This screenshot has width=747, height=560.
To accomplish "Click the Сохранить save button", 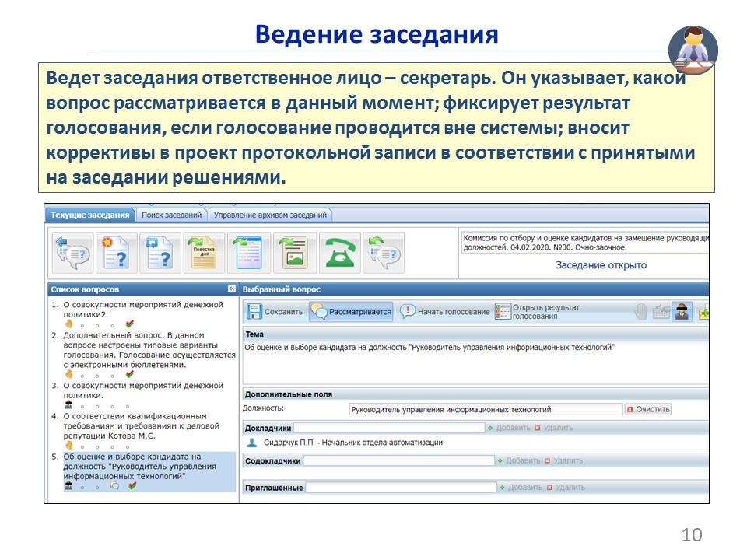I will [275, 312].
